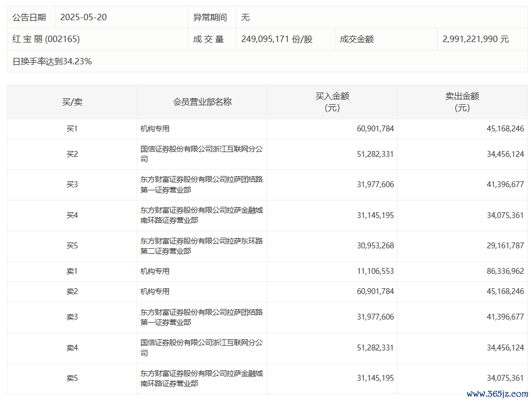Click buy amount 31,145,195 in 买4 row
Image resolution: width=532 pixels, height=402 pixels.
(x=375, y=215)
